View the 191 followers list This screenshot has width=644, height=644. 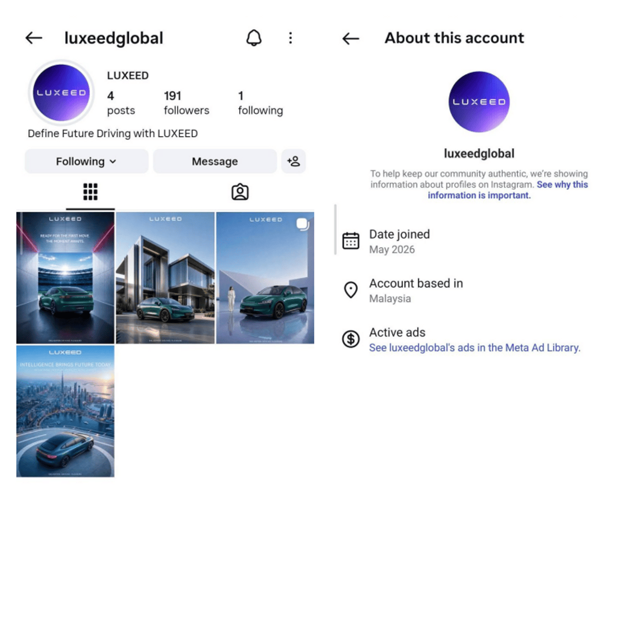[187, 103]
